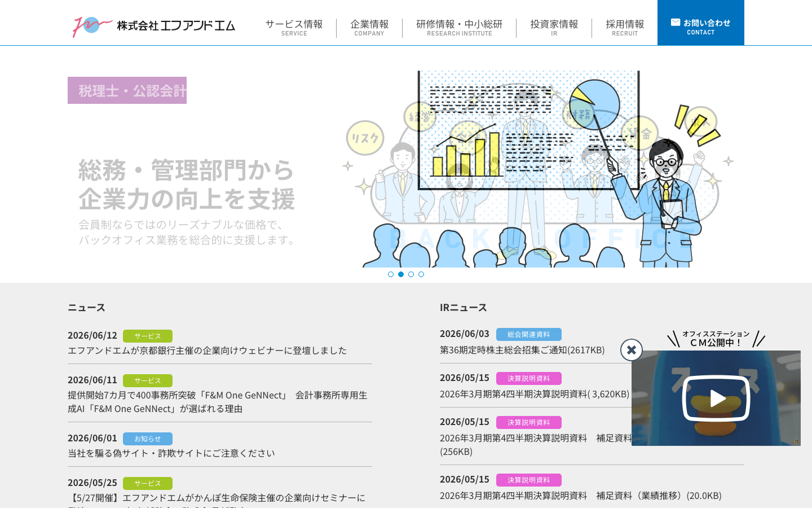Click the 決算説明資料 tag above 業績推移
This screenshot has height=508, width=812.
pyautogui.click(x=529, y=480)
